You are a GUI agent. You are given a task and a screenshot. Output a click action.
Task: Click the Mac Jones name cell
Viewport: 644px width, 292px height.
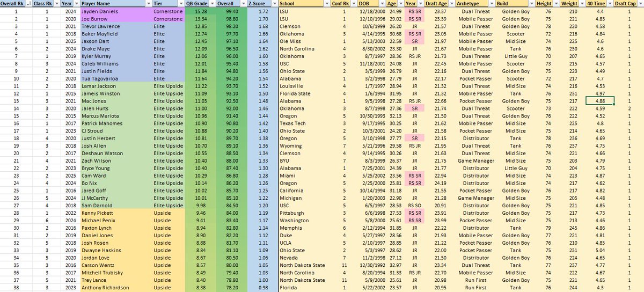click(115, 100)
